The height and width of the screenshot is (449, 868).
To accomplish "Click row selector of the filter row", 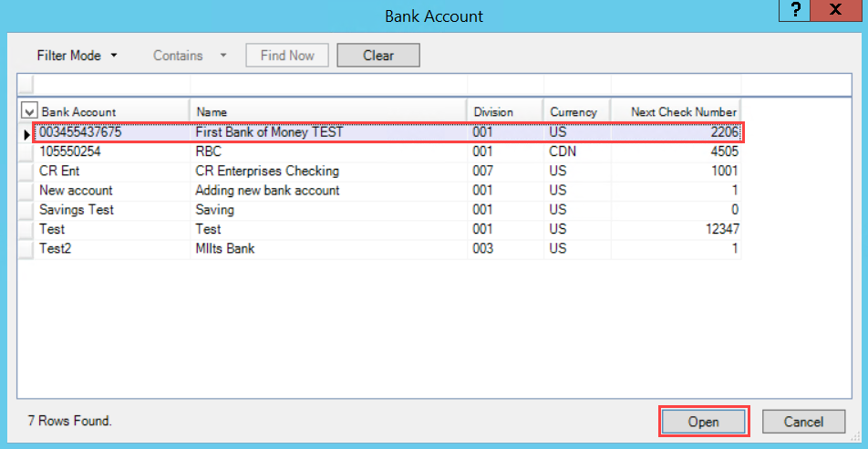I will 26,85.
